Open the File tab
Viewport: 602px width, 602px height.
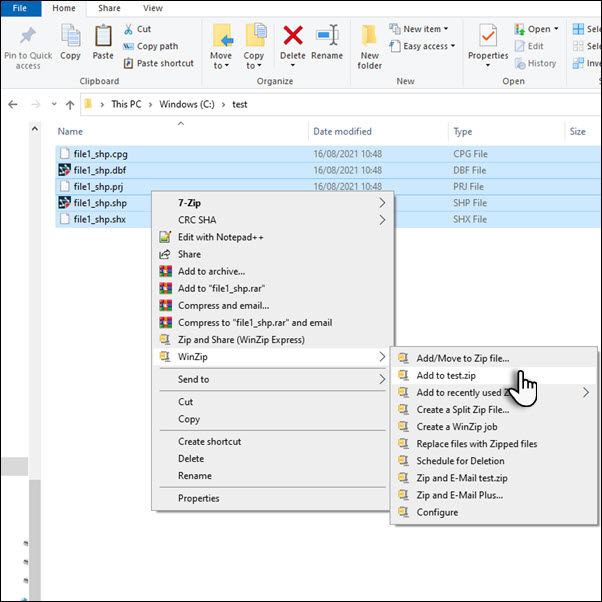20,8
